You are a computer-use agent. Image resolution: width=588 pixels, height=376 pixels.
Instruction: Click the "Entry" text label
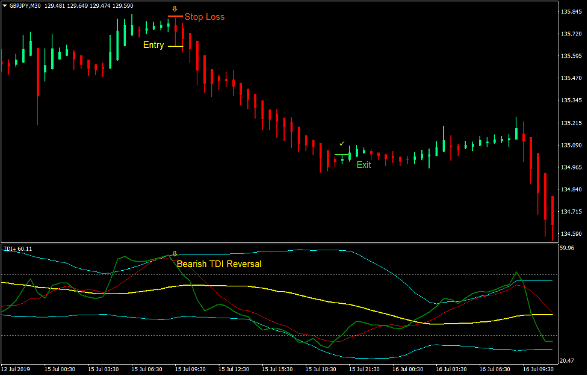coord(153,45)
